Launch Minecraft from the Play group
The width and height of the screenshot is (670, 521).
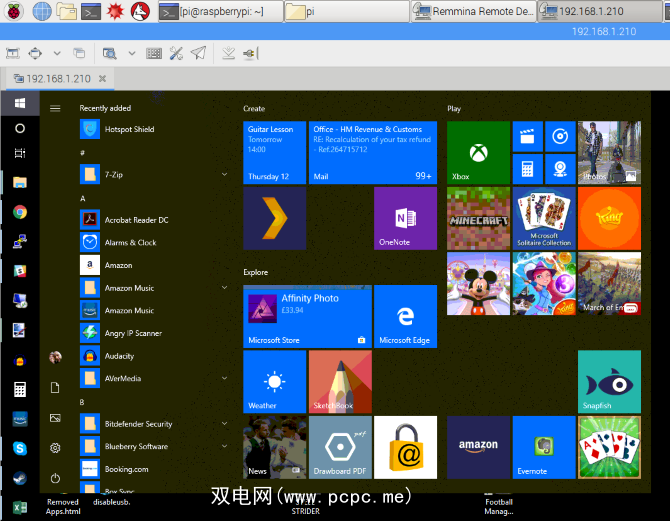(478, 218)
